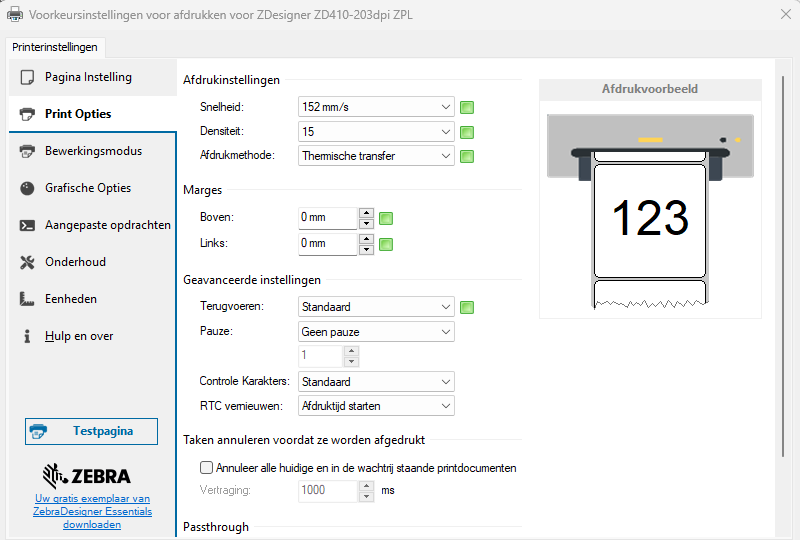Click the Bewerkingsmodus printer icon
Screen dimensions: 800x540
click(x=27, y=151)
